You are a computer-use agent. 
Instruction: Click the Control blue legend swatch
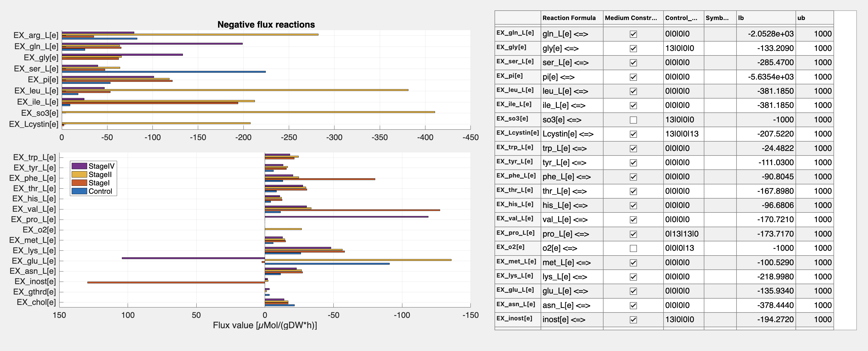(x=79, y=191)
